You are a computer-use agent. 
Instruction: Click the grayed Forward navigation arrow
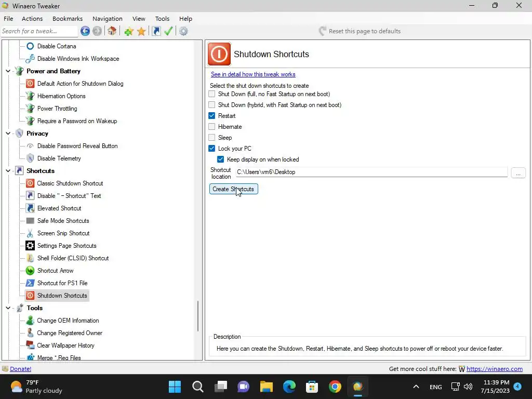click(97, 31)
